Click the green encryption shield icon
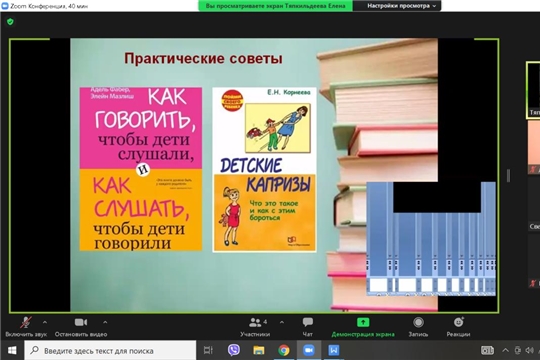 (10, 22)
